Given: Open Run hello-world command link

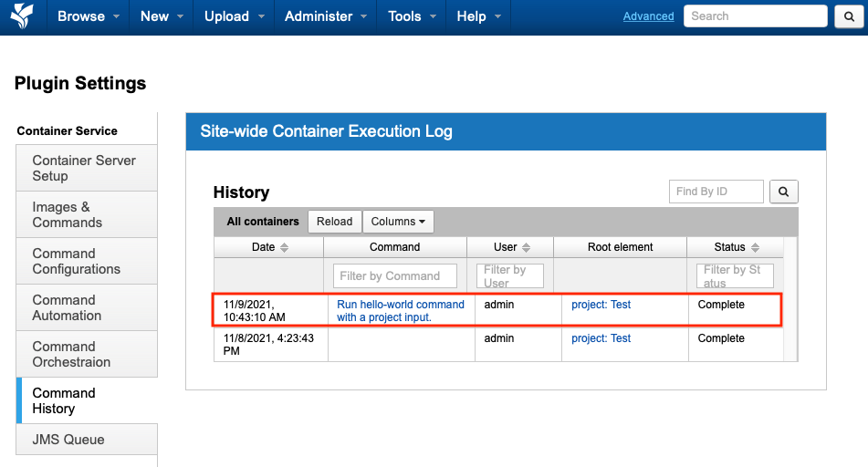Looking at the screenshot, I should coord(400,310).
